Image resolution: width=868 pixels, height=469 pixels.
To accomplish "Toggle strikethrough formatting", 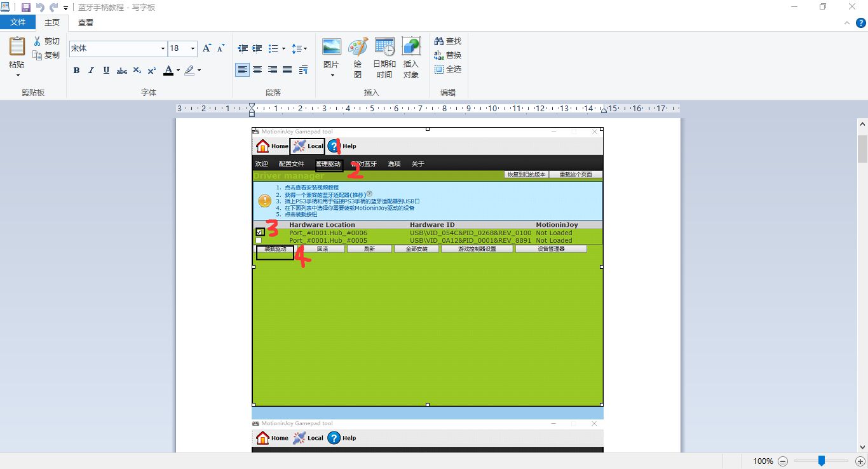I will [122, 71].
